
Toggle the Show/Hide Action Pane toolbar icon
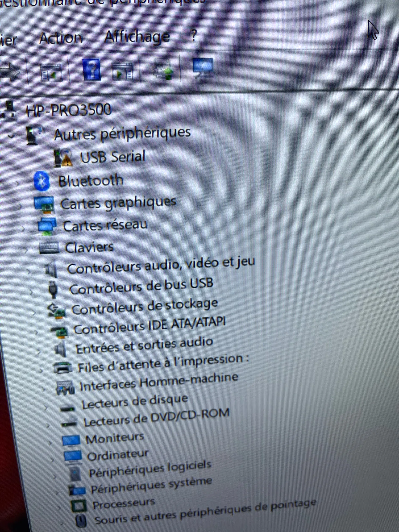pos(122,71)
